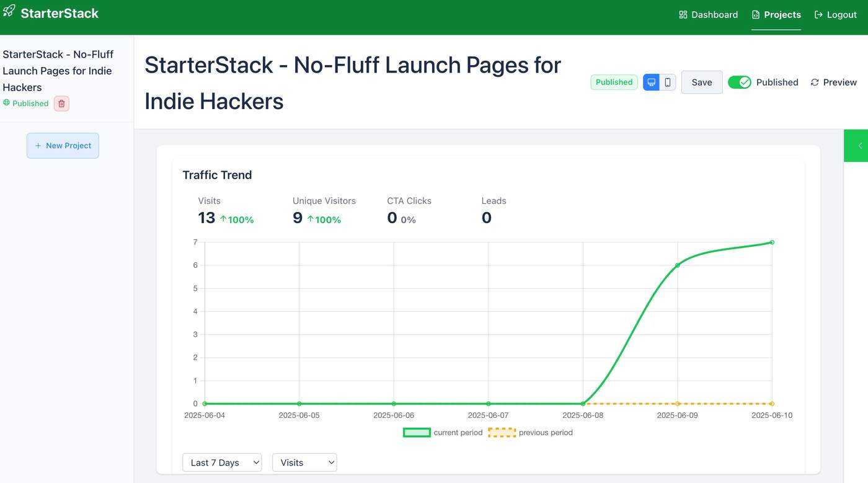Toggle the Published switch off
This screenshot has height=483, width=868.
point(739,82)
